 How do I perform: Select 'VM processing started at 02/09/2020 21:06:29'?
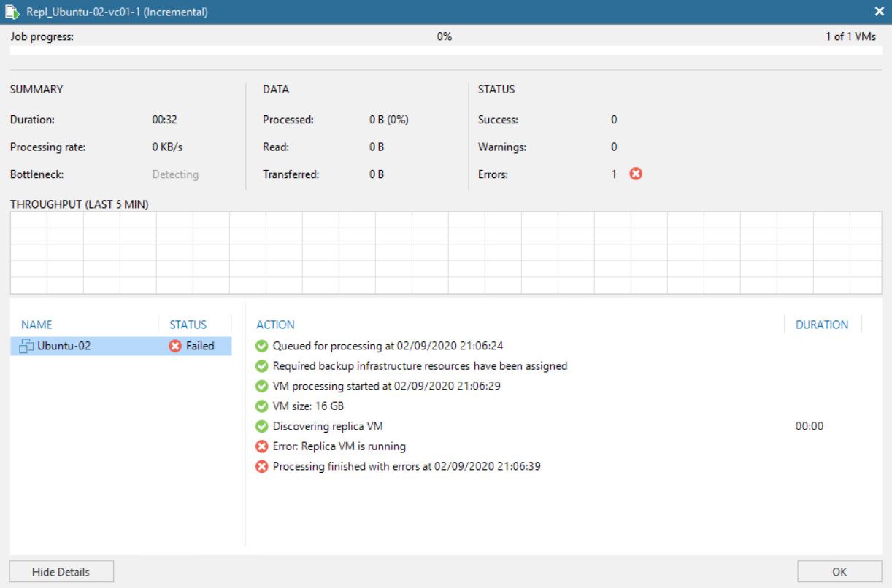tap(386, 386)
